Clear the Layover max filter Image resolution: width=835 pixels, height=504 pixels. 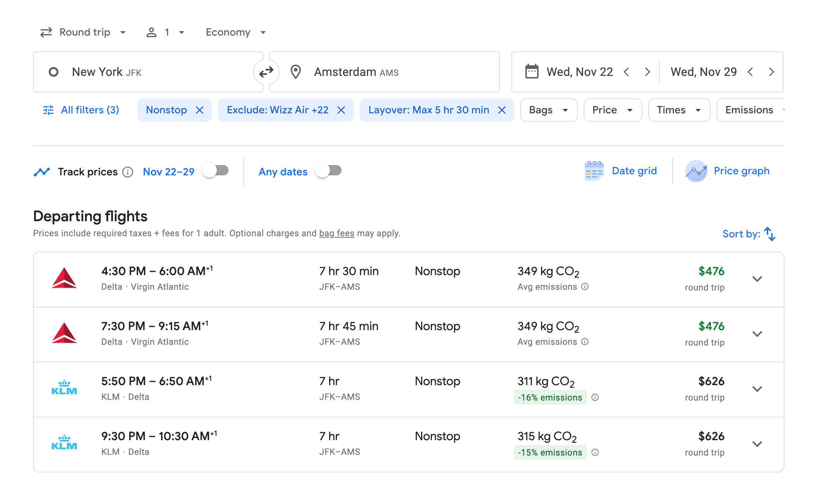502,110
